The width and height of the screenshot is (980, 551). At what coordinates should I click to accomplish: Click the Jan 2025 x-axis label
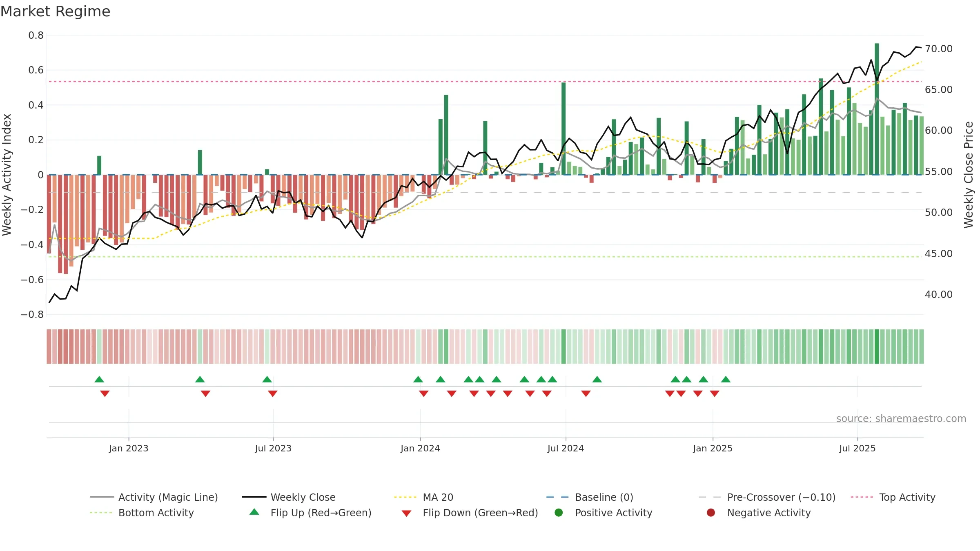point(713,448)
